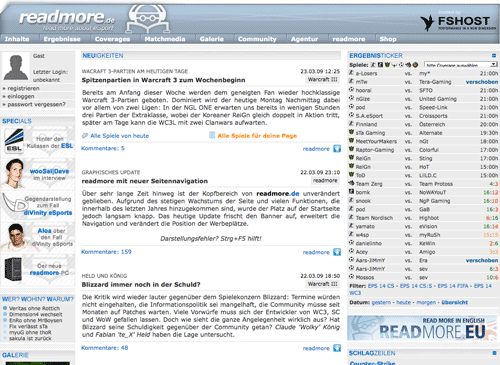Open Der neue readmore PC special
The height and width of the screenshot is (365, 500).
38,269
